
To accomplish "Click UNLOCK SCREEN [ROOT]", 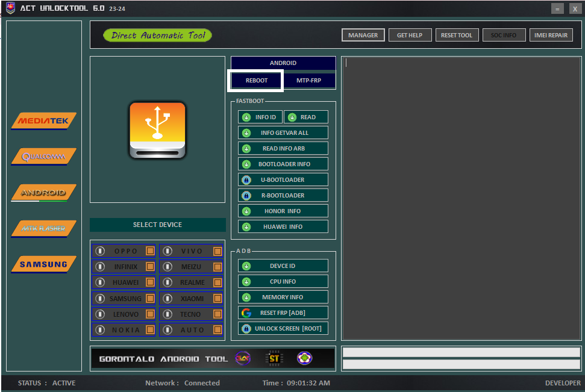I will point(283,329).
